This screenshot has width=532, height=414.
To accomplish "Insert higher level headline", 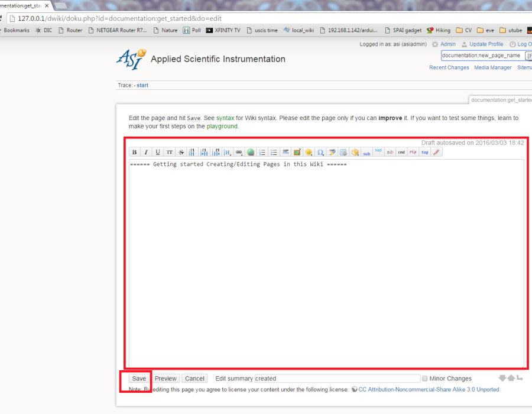I will point(216,153).
